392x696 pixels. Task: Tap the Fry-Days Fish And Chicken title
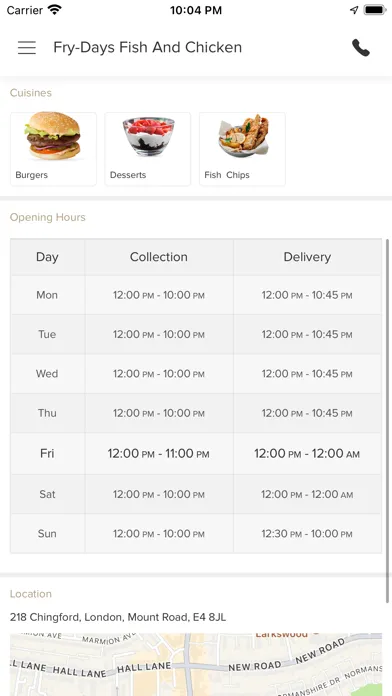point(147,47)
